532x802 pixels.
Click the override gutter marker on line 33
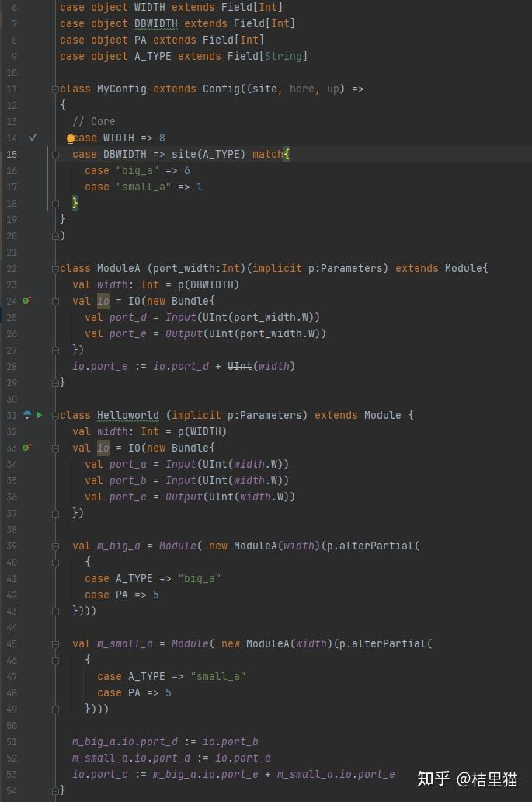coord(27,448)
